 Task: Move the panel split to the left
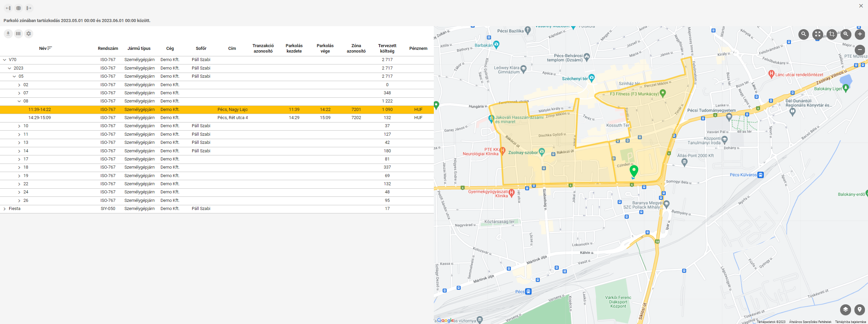(x=8, y=8)
